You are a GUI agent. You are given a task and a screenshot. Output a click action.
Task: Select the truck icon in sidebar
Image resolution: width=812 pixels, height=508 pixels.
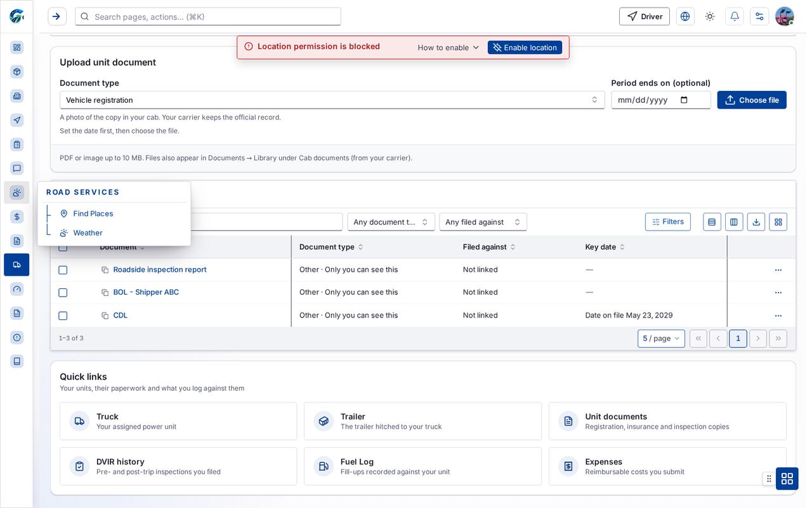coord(16,265)
